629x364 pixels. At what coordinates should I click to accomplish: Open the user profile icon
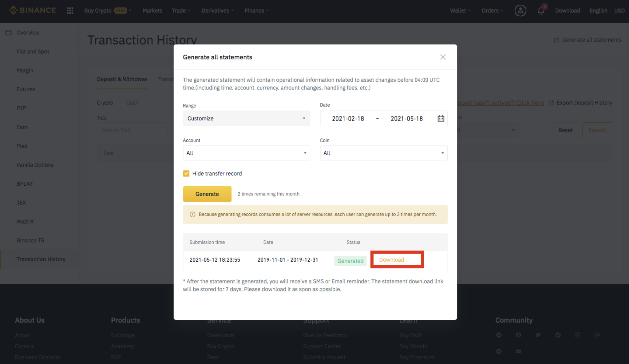tap(520, 10)
